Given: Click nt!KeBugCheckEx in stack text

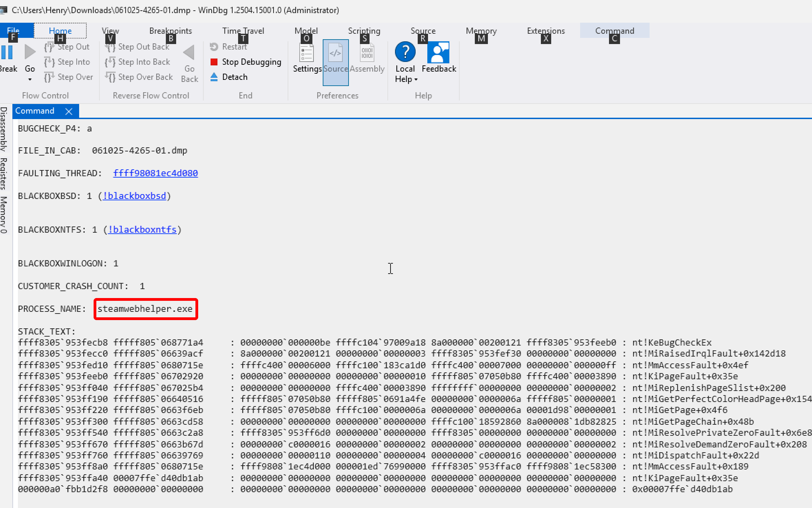Looking at the screenshot, I should coord(672,342).
